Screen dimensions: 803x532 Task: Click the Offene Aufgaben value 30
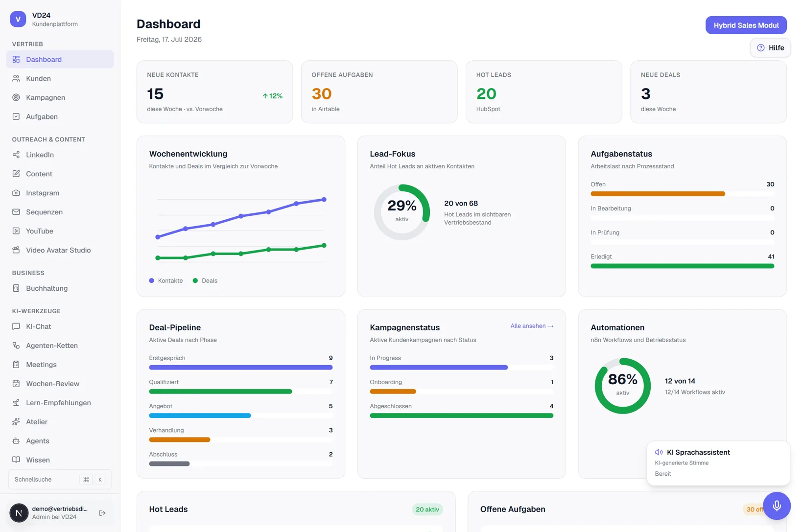pos(322,93)
